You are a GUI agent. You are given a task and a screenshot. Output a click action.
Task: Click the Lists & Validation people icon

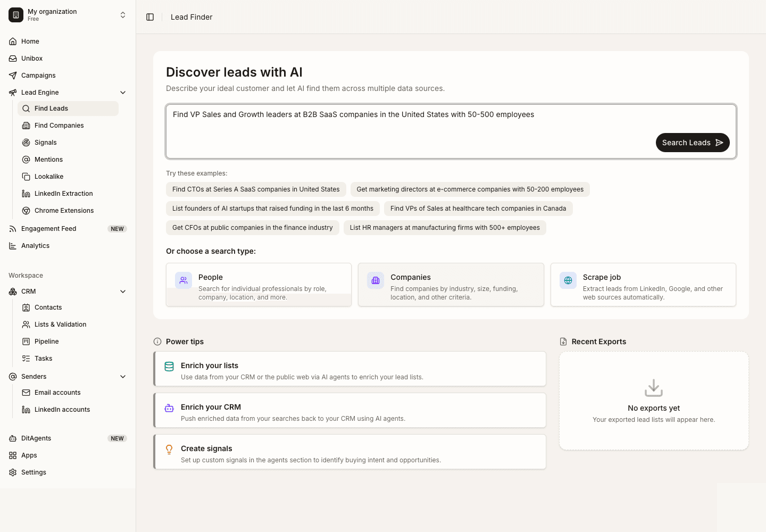(x=26, y=325)
